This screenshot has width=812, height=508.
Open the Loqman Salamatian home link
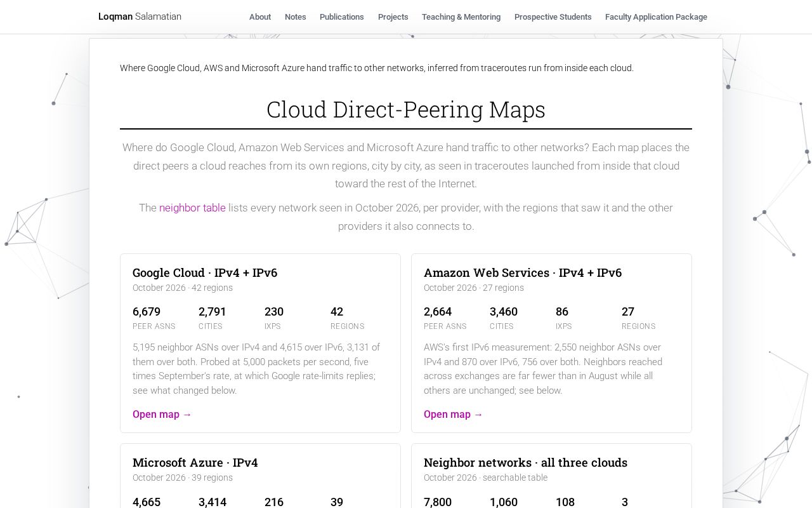140,17
